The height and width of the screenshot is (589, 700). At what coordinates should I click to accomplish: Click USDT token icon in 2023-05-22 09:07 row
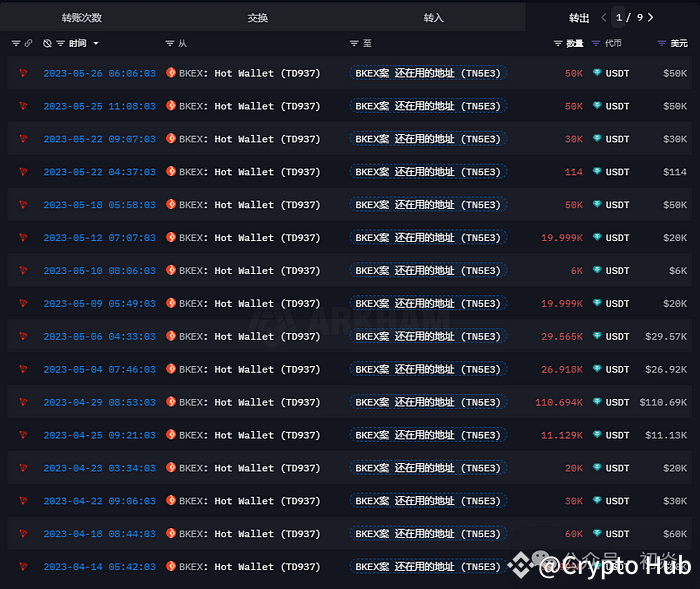(597, 138)
